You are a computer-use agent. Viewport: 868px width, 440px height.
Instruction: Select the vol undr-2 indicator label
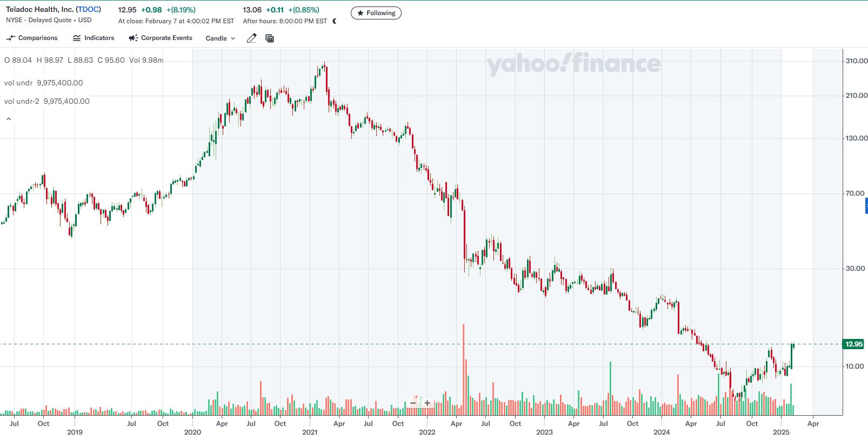pos(22,102)
